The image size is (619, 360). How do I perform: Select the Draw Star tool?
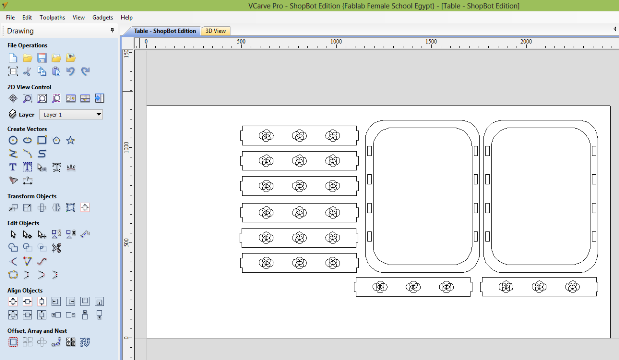click(x=71, y=140)
